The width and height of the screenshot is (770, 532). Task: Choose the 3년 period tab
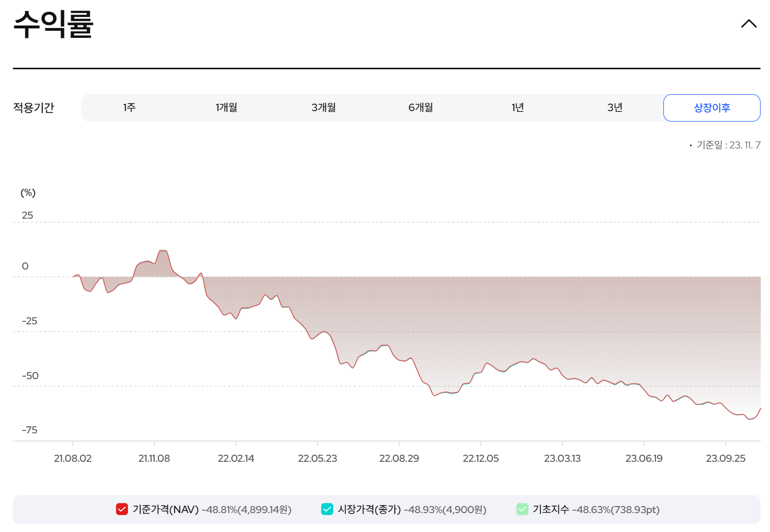pyautogui.click(x=615, y=108)
